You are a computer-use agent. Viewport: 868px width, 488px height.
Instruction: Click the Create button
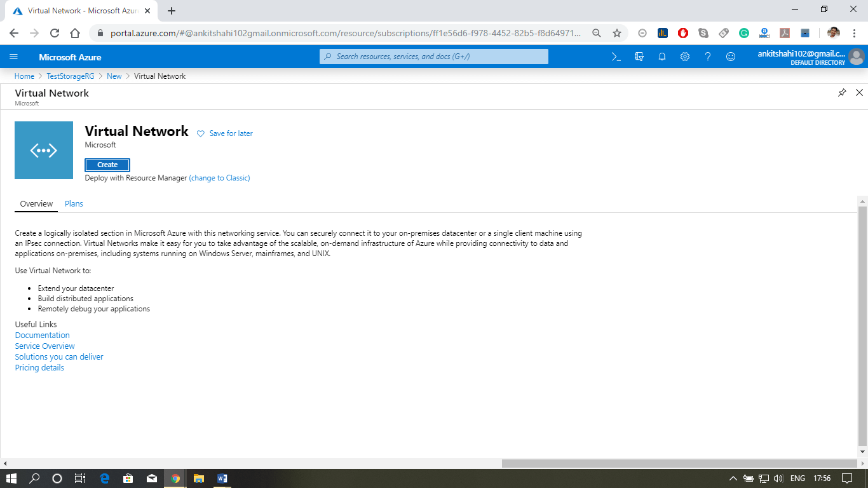[107, 165]
